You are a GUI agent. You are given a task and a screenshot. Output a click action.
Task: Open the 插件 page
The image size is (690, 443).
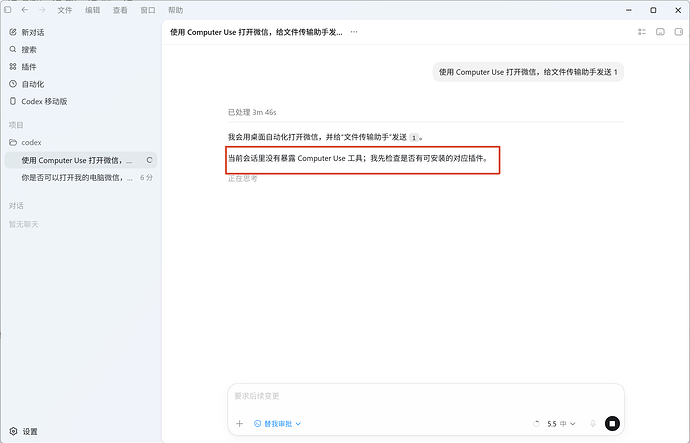coord(81,67)
